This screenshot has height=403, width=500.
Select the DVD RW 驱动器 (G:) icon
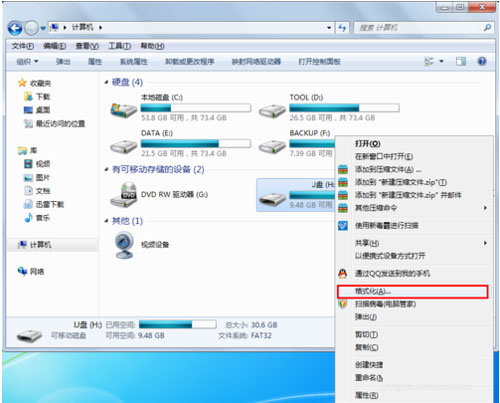click(x=124, y=194)
